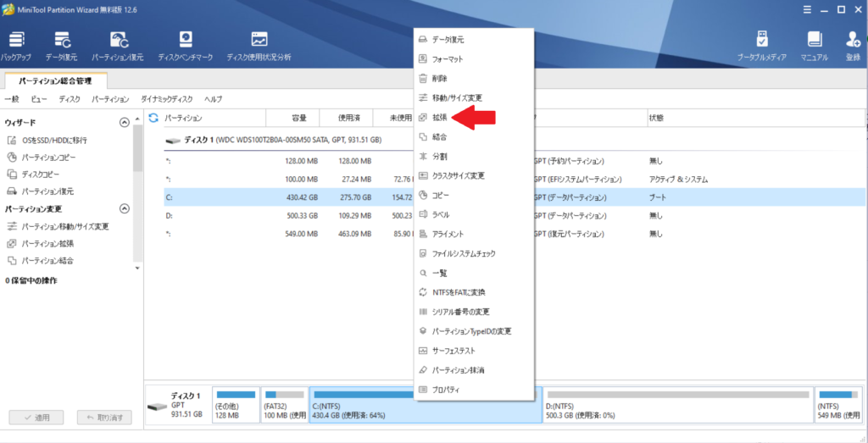
Task: Launch データ復元 from the top toolbar
Action: [x=61, y=46]
